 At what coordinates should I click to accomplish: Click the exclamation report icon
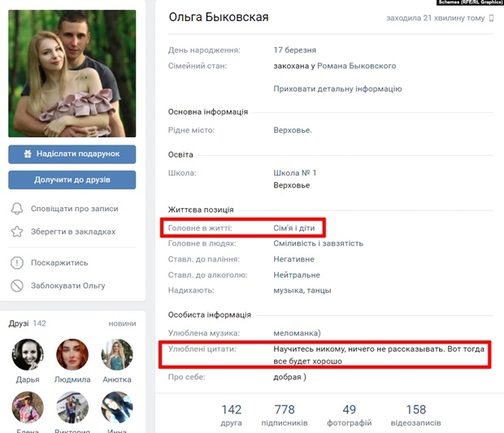[17, 262]
